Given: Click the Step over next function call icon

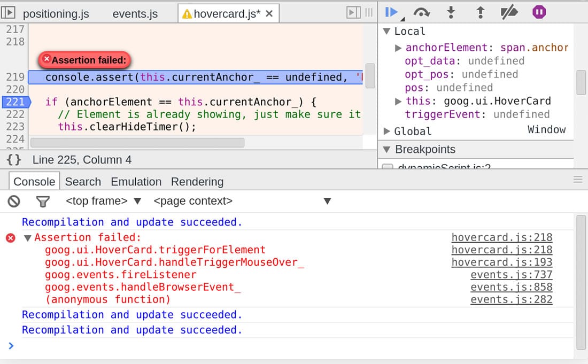Looking at the screenshot, I should point(422,11).
